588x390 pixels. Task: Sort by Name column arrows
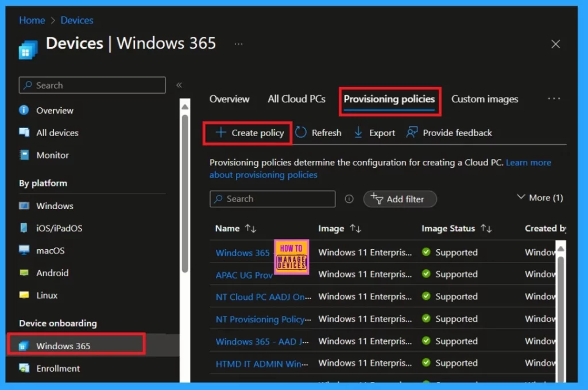(x=250, y=229)
